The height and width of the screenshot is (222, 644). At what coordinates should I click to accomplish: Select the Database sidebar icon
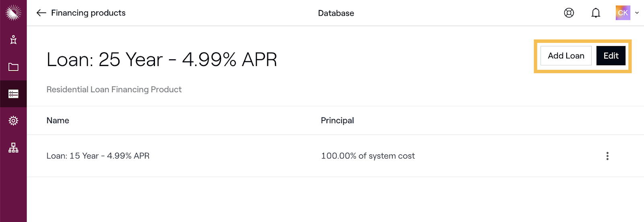13,94
